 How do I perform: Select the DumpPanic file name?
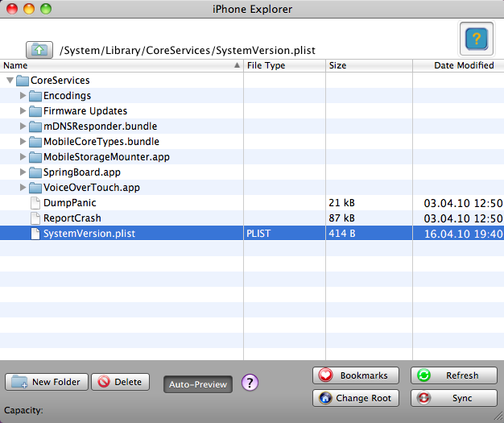(70, 203)
